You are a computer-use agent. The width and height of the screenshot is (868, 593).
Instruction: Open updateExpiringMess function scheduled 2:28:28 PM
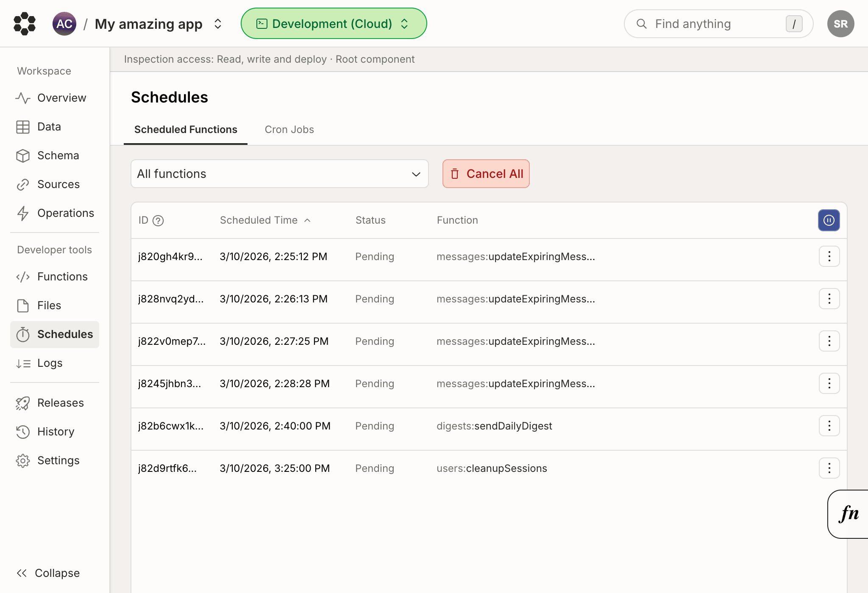pyautogui.click(x=516, y=384)
